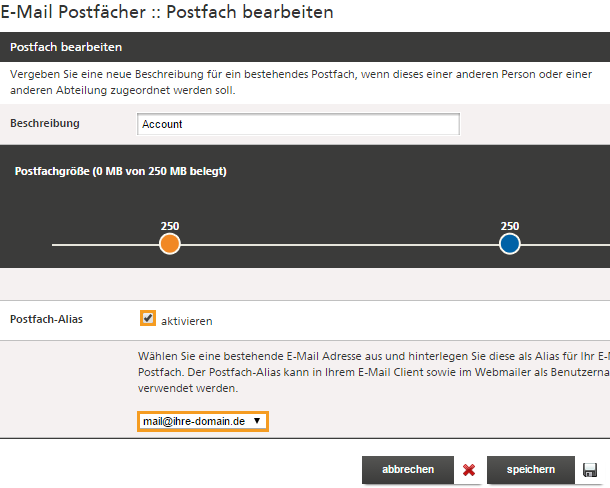Viewport: 610px width, 488px height.
Task: Click the page title 'E-Mail Postfächer :: Postfach bearbeiten'
Action: pos(167,12)
